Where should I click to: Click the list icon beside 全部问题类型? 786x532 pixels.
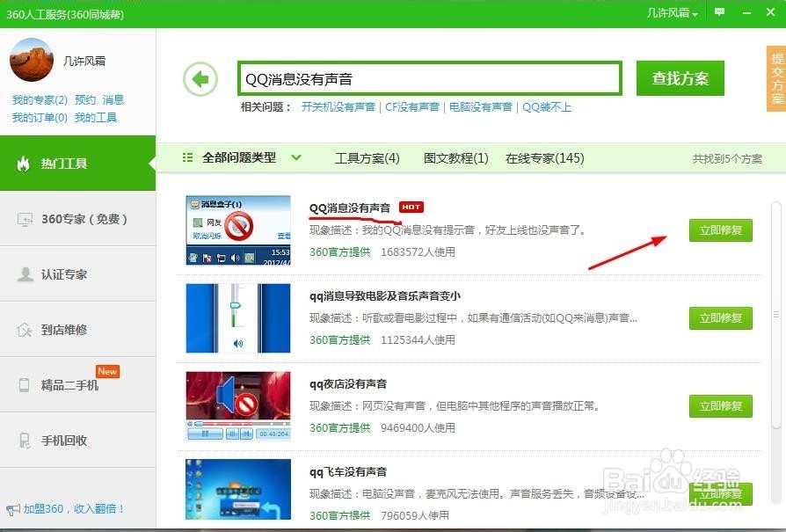[187, 157]
